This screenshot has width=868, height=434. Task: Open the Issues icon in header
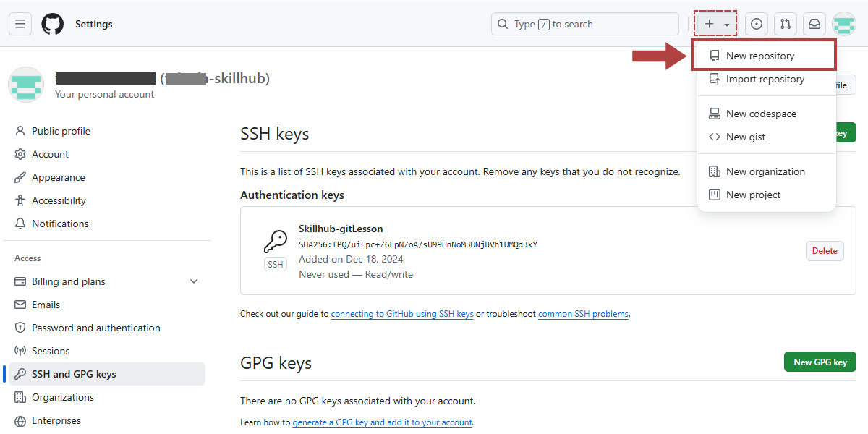(x=757, y=24)
